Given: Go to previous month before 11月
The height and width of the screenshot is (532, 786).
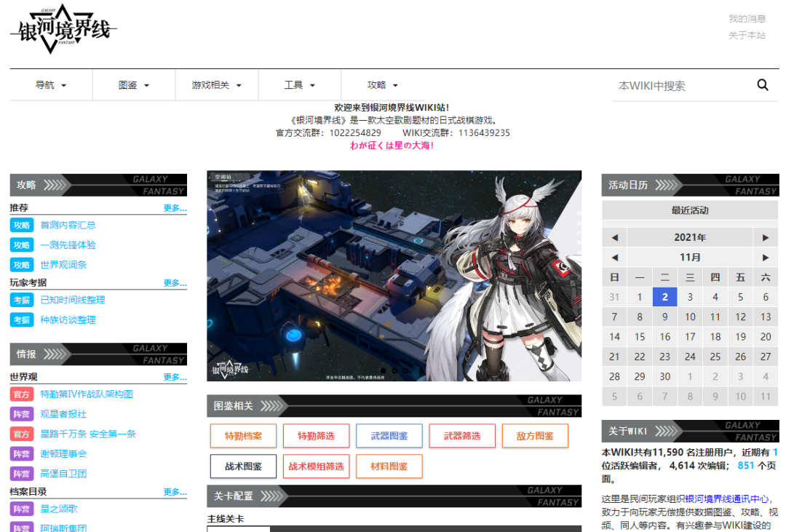Looking at the screenshot, I should point(614,258).
